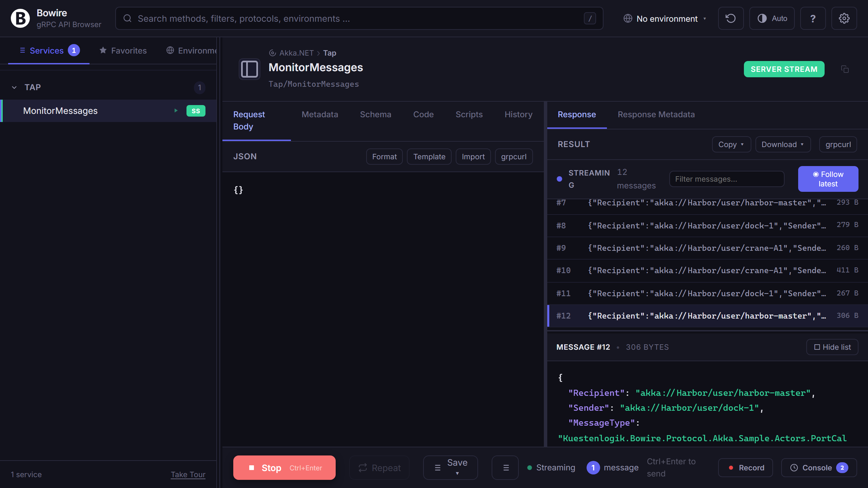Click the Akka.NET breadcrumb icon

click(x=272, y=53)
